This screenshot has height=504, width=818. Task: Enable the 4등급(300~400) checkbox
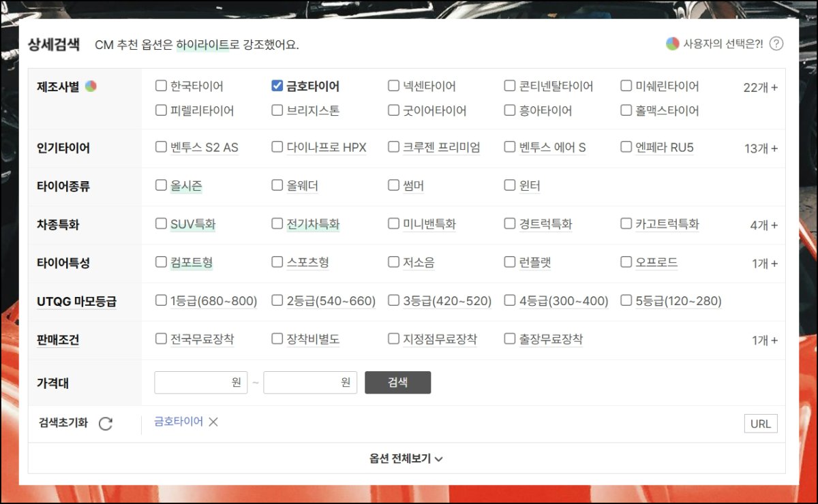coord(510,300)
